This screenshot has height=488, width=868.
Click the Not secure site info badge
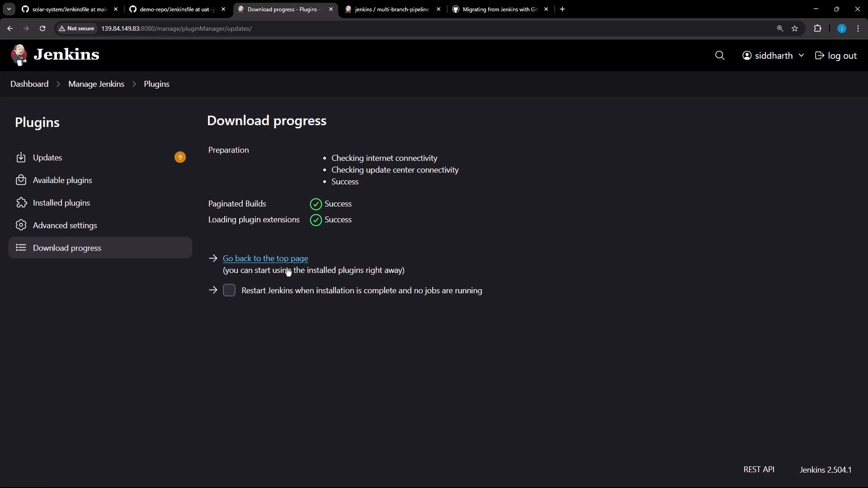click(76, 28)
